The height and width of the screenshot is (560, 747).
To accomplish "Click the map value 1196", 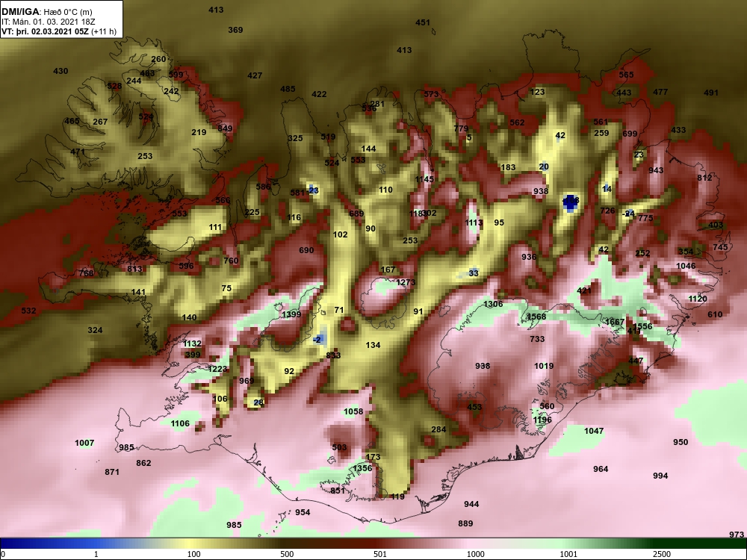I will click(x=542, y=420).
